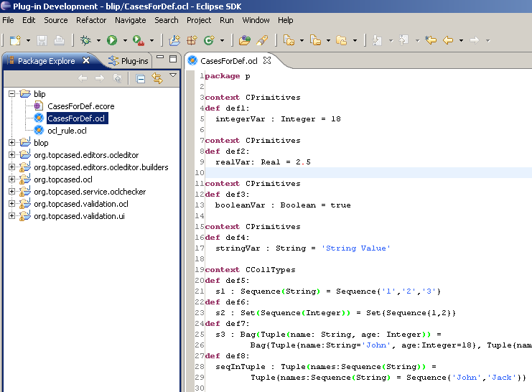Select CasesForDef.ecore file in tree
Viewport: 532px width, 392px height.
(x=80, y=106)
